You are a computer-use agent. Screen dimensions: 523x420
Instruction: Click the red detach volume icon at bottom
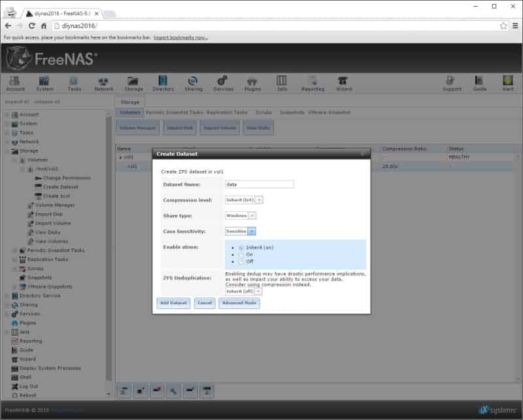tap(157, 391)
